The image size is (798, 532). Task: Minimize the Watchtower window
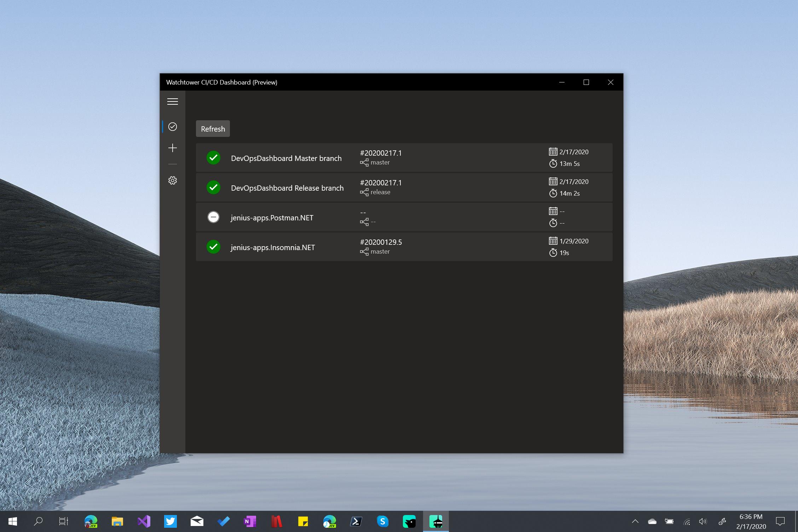click(562, 82)
